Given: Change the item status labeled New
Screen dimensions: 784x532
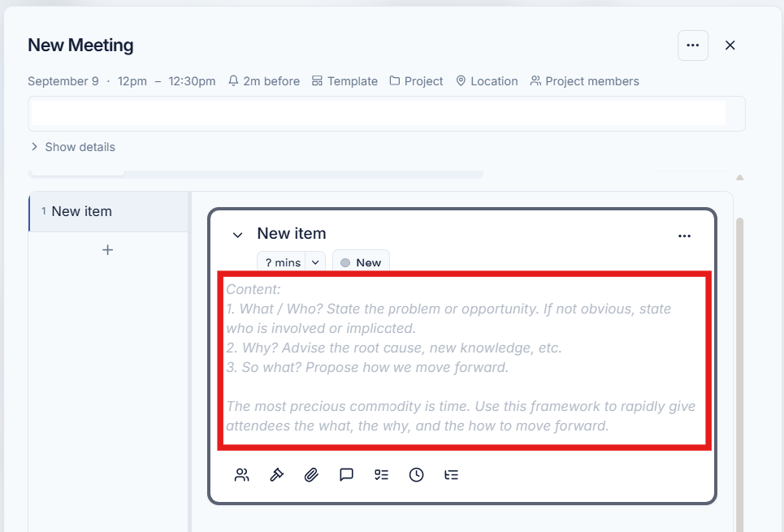Looking at the screenshot, I should [361, 262].
